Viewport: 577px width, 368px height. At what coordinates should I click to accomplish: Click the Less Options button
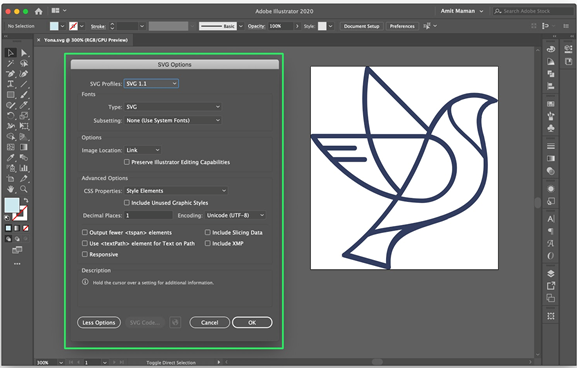[x=99, y=323]
